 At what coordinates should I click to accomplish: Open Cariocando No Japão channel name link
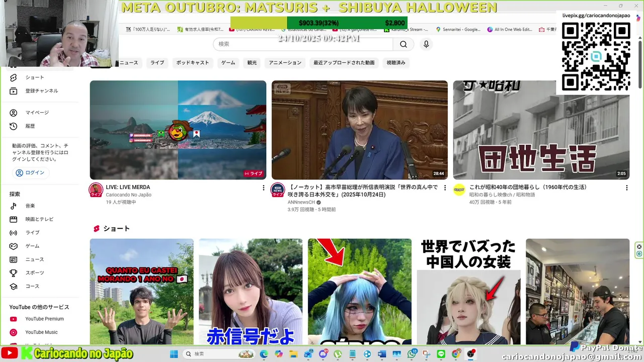point(128,195)
